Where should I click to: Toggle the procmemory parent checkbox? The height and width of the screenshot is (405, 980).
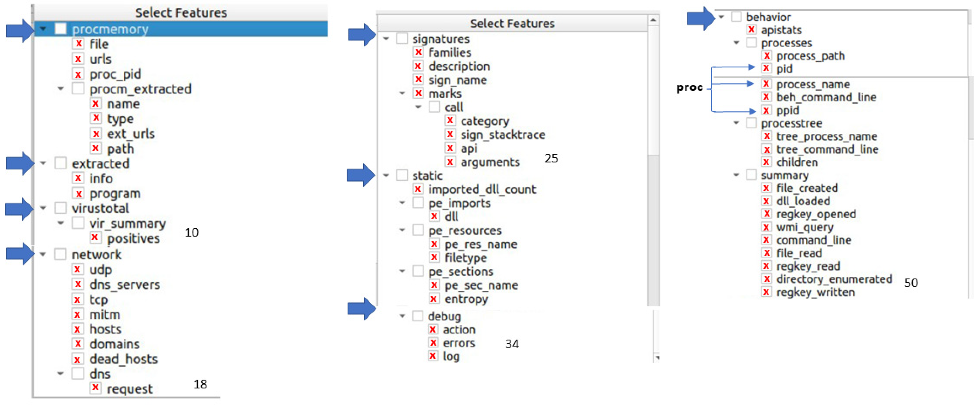coord(61,29)
